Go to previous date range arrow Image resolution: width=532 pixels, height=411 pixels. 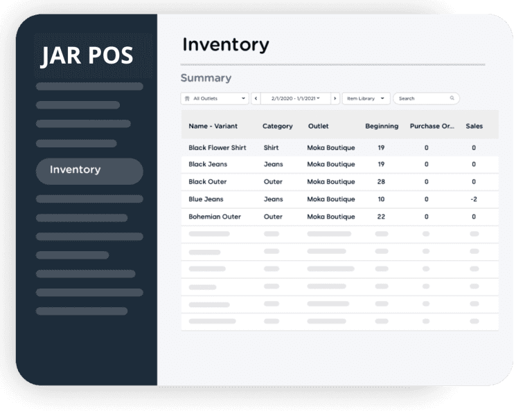click(256, 98)
